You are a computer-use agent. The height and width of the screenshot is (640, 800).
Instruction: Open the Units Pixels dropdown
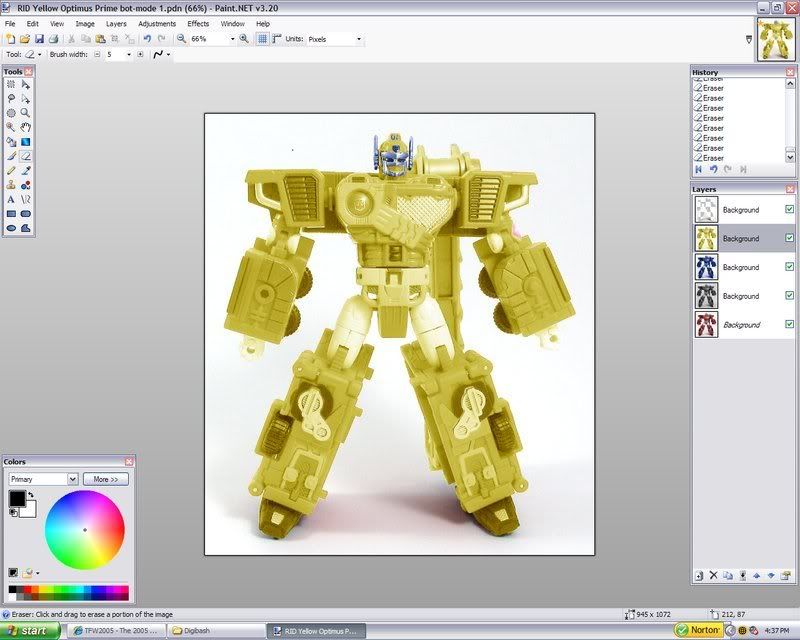pyautogui.click(x=359, y=39)
